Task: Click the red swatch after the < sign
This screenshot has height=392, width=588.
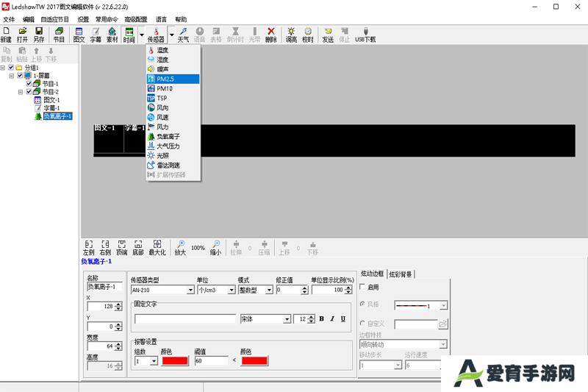Action: coord(254,361)
